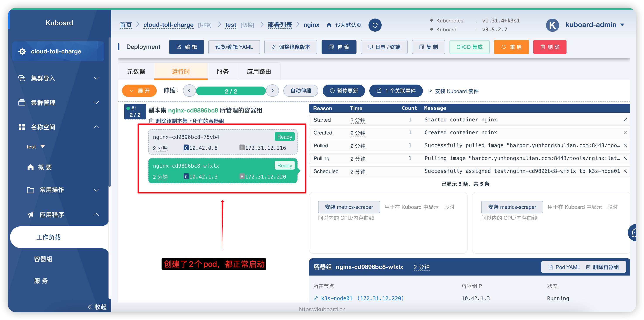Click the K avatar of kuboard-admin

click(552, 25)
